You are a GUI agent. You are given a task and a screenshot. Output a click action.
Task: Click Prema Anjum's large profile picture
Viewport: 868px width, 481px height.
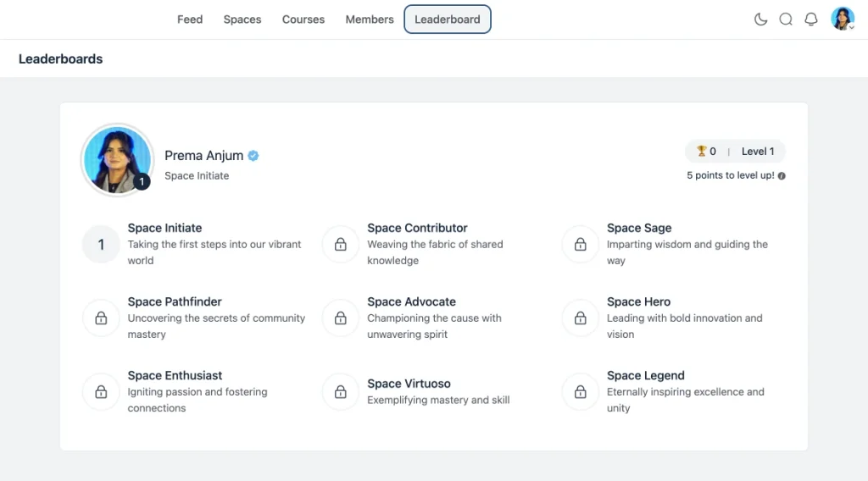[117, 160]
